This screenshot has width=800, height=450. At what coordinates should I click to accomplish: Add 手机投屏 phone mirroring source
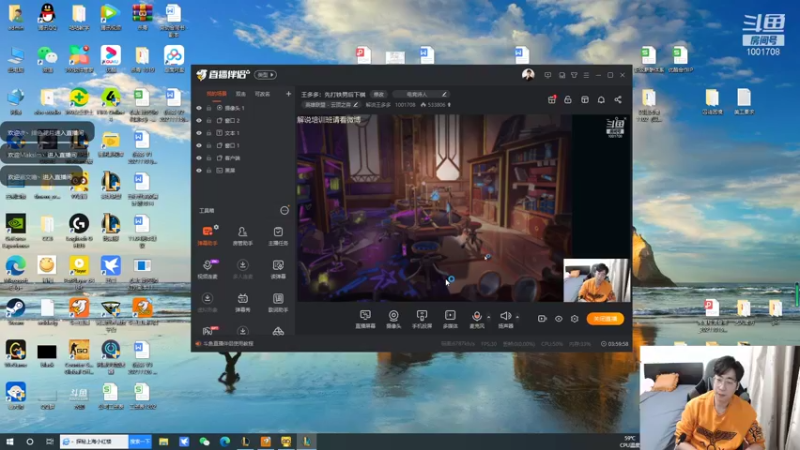[421, 319]
